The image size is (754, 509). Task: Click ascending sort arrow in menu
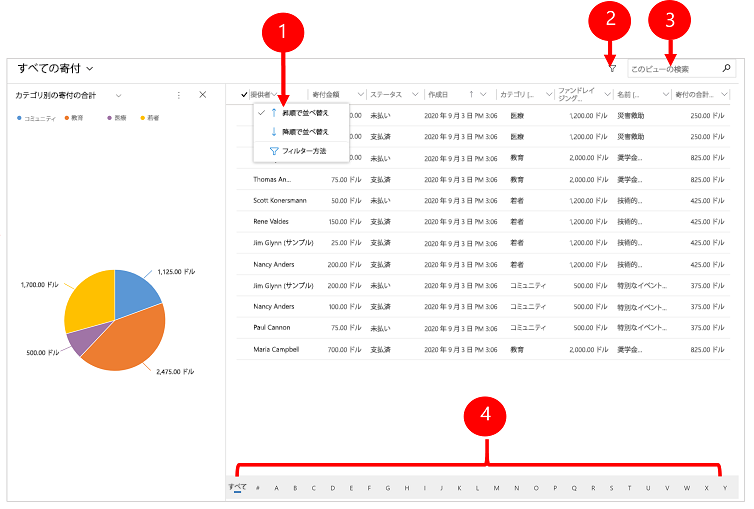pyautogui.click(x=274, y=112)
